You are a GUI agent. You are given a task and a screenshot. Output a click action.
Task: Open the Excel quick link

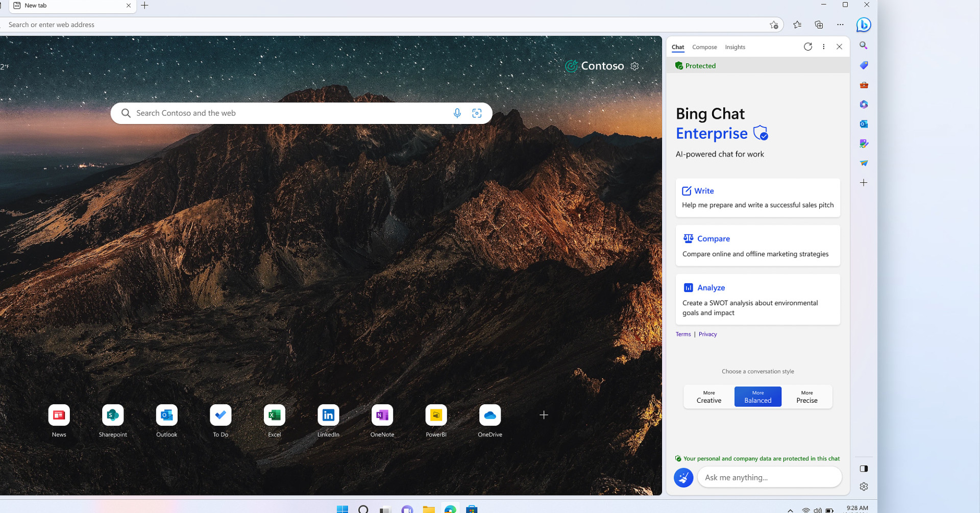275,421
